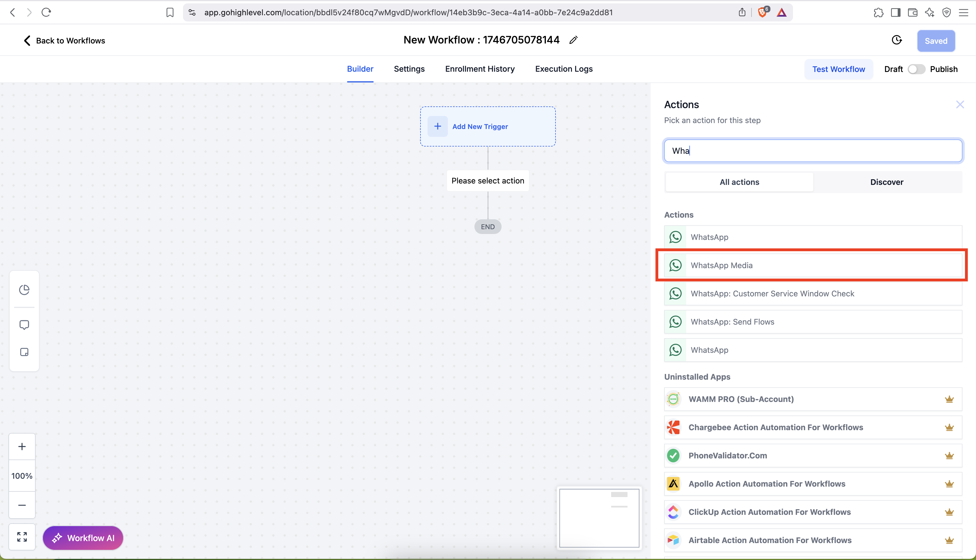Add a sticky note from sidebar
This screenshot has height=560, width=976.
tap(24, 352)
